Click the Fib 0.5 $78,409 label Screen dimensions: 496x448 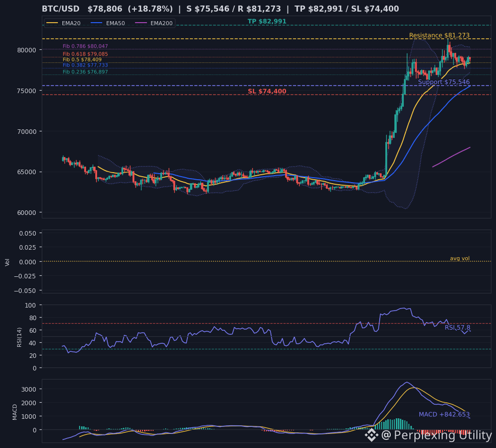point(82,59)
